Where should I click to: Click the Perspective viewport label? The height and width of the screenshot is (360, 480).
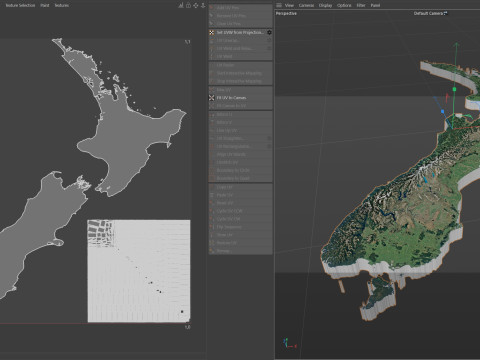286,13
